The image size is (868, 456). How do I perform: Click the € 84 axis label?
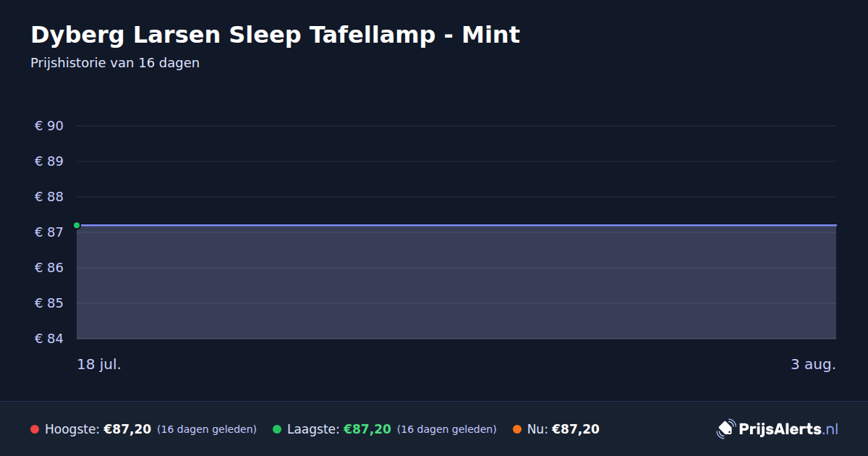(x=49, y=339)
